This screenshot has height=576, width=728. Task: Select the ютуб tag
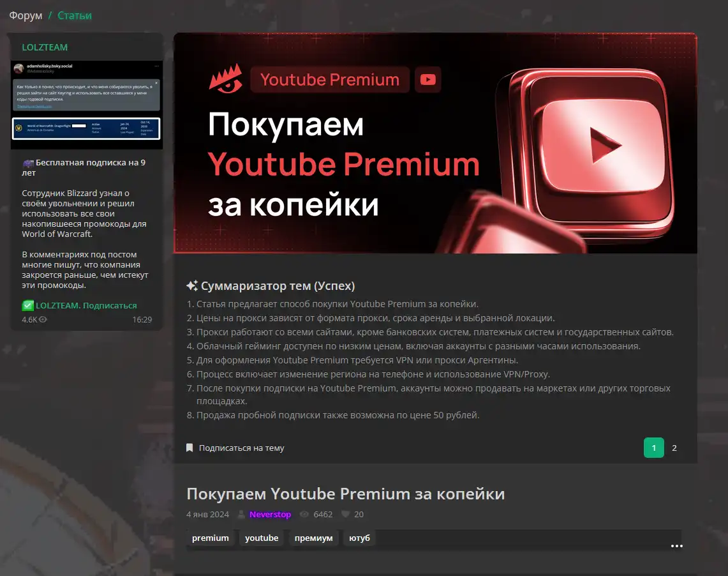click(x=359, y=538)
